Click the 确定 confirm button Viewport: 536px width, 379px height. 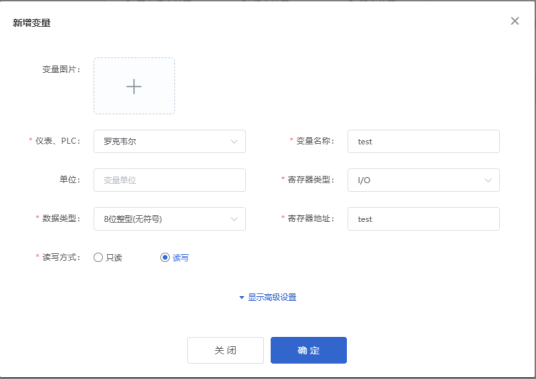pyautogui.click(x=309, y=350)
